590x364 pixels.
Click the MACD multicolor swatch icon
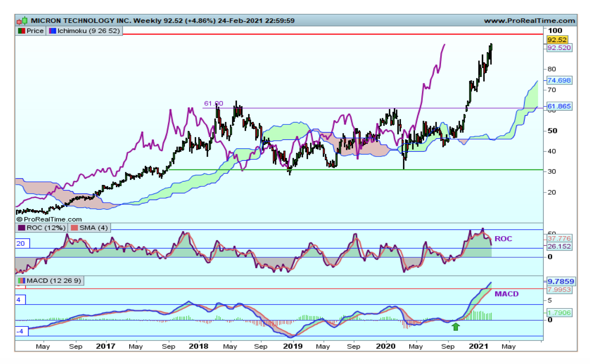click(22, 281)
